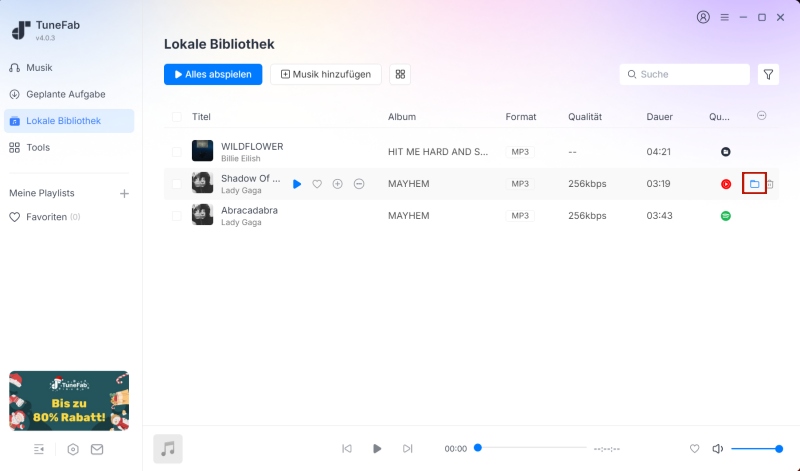Image resolution: width=800 pixels, height=471 pixels.
Task: Delete Shadow Of track with trash icon
Action: coord(770,184)
